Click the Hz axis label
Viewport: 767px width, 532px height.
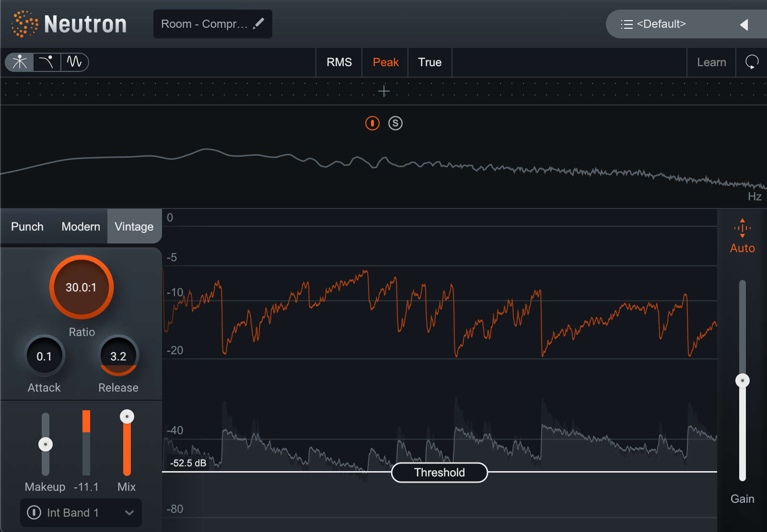tap(755, 197)
